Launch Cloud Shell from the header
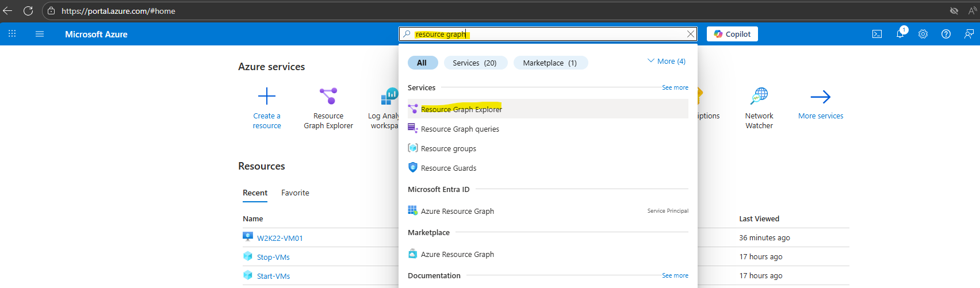This screenshot has height=288, width=980. click(x=877, y=34)
